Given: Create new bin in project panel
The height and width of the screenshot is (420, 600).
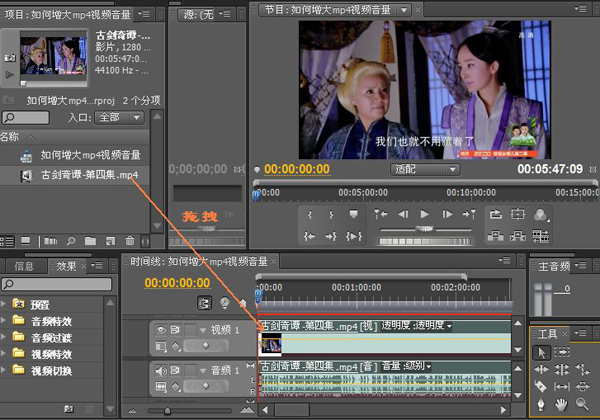Looking at the screenshot, I should (90, 241).
